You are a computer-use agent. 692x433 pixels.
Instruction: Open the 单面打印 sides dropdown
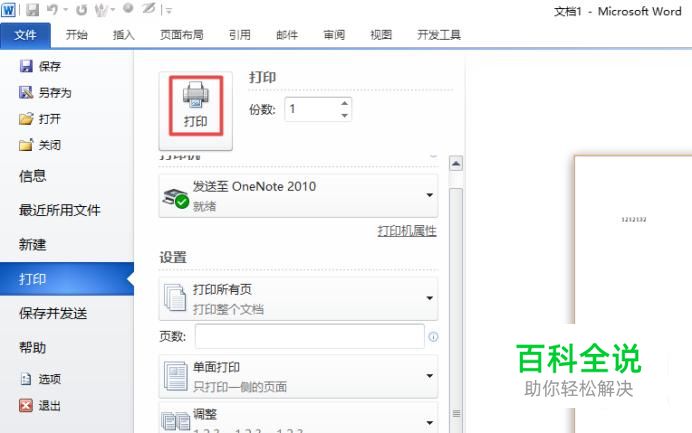(298, 377)
